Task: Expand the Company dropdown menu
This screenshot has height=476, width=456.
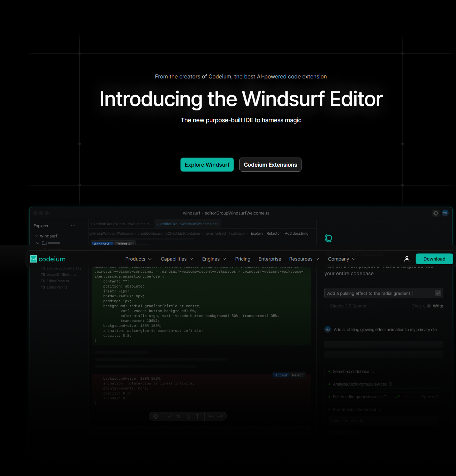Action: tap(342, 259)
